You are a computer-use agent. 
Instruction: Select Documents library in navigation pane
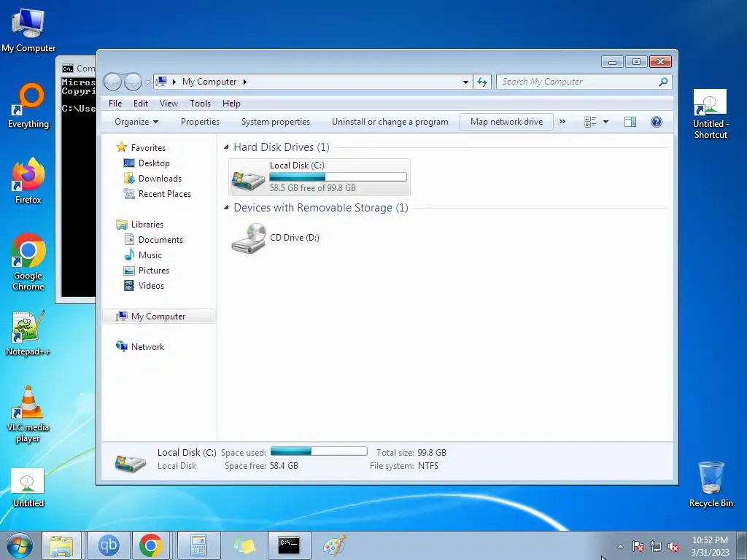pos(160,239)
